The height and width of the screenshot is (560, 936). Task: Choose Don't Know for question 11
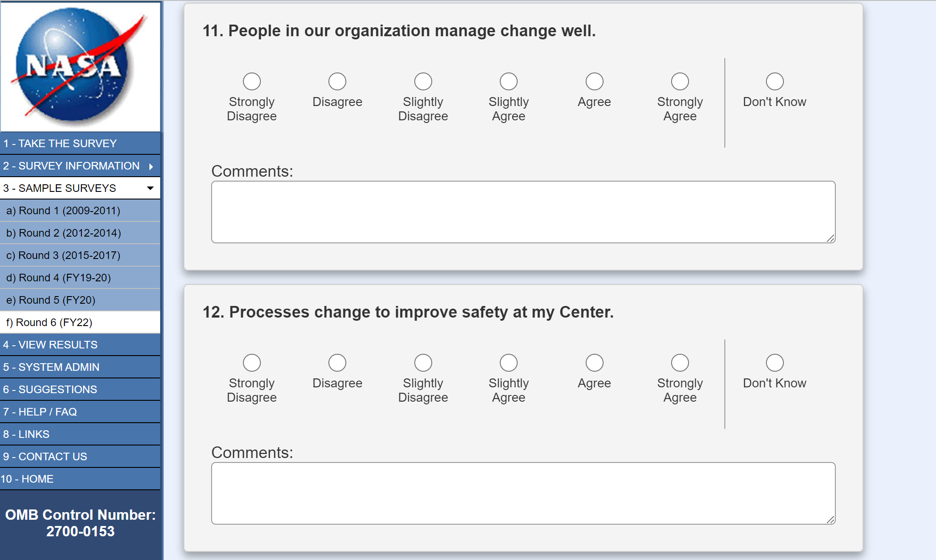point(774,81)
